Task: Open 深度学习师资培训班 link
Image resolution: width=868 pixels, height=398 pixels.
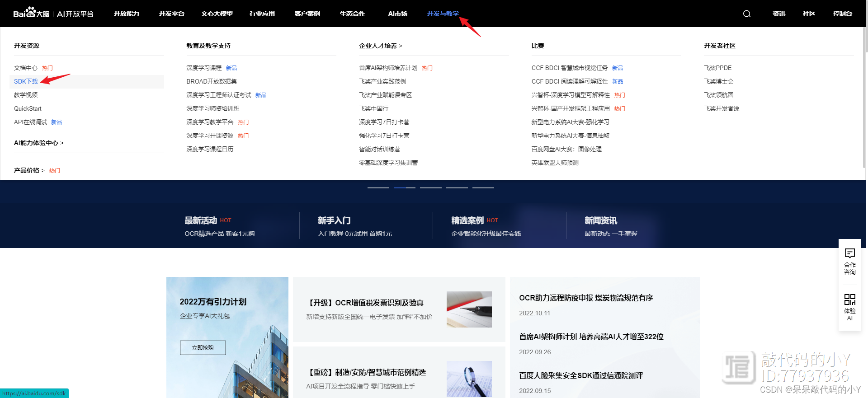Action: tap(213, 108)
